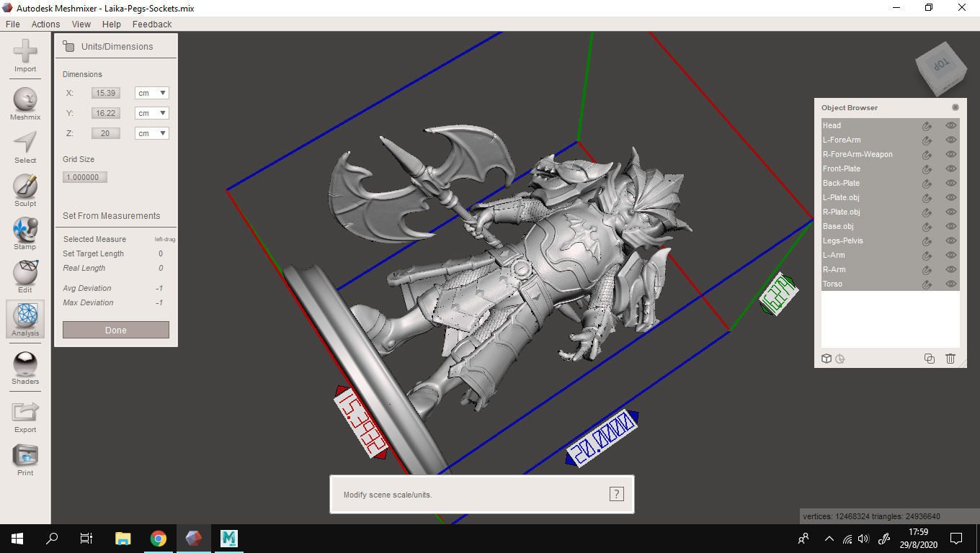Click the blue 20.0000 dimension label

602,439
